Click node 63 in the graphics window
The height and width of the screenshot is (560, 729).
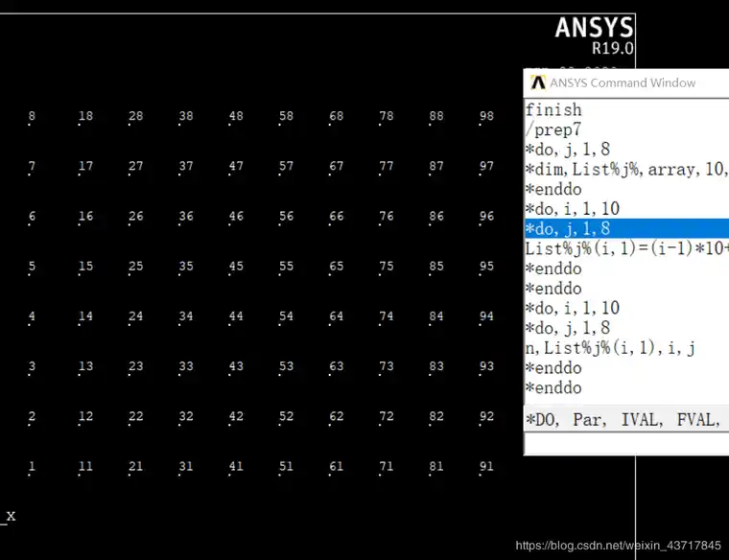point(336,366)
